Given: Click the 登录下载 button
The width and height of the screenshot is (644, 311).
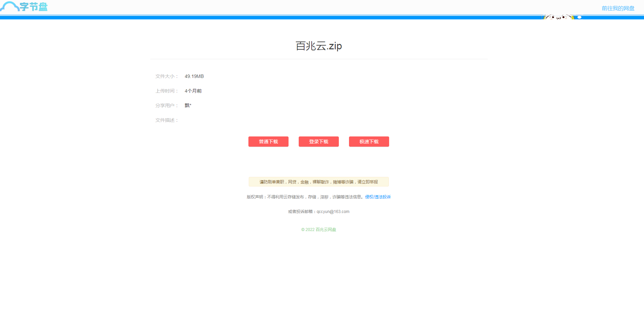Looking at the screenshot, I should [x=318, y=142].
